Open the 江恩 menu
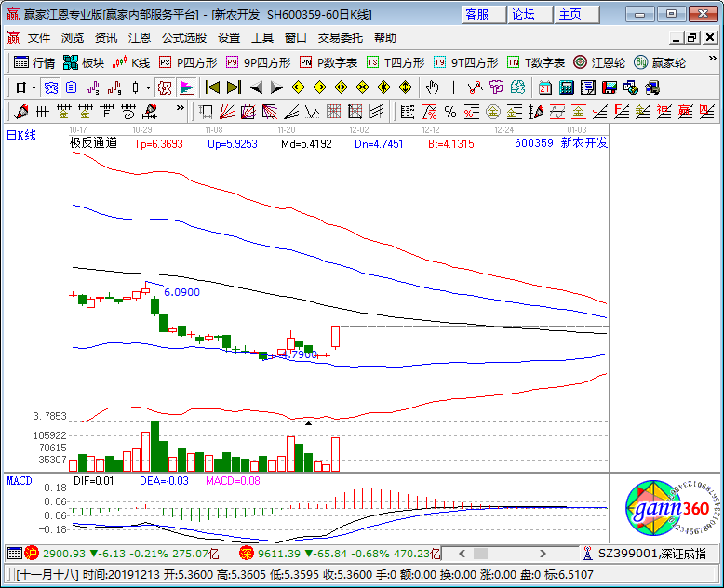Image resolution: width=724 pixels, height=588 pixels. 140,38
